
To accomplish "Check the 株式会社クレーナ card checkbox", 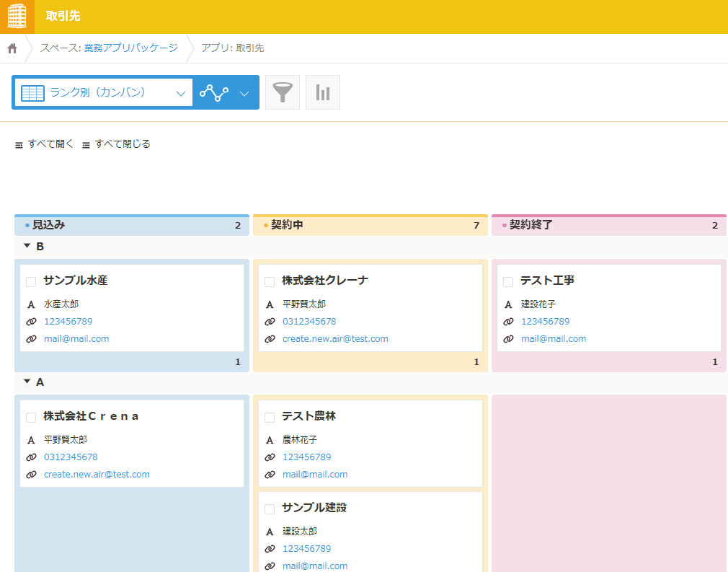I will point(270,281).
